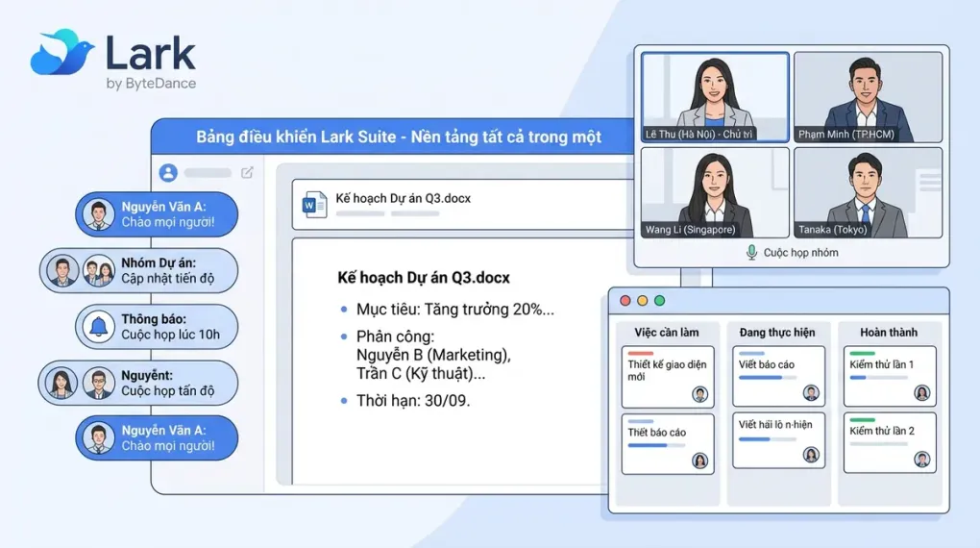Click the red close dot on task board window
Image resolution: width=980 pixels, height=548 pixels.
pyautogui.click(x=625, y=300)
